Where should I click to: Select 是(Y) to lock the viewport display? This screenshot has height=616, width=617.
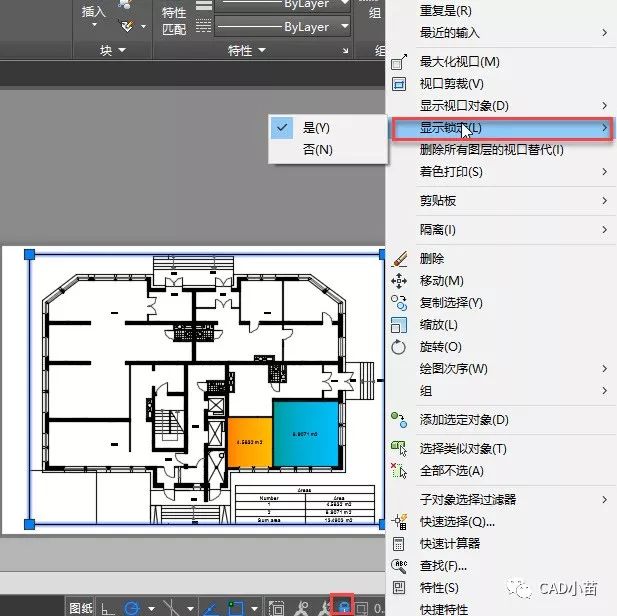[316, 128]
